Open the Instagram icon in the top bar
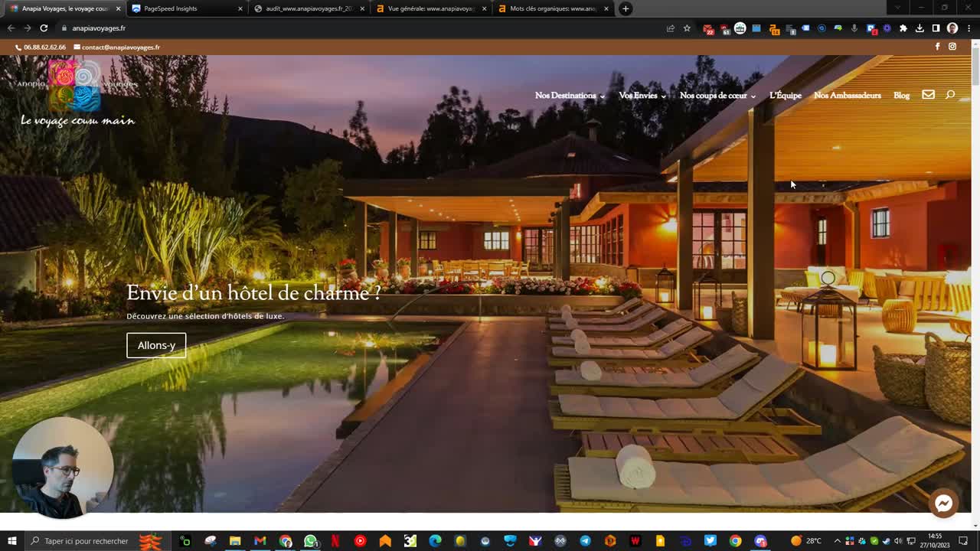Viewport: 980px width, 551px height. 952,47
